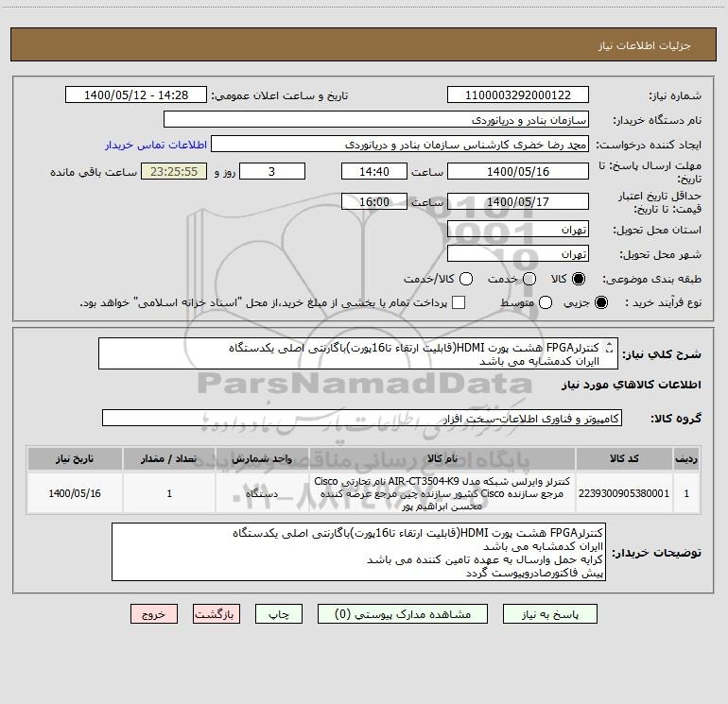This screenshot has height=704, width=728.
Task: Click the row number 1 cell
Action: tap(686, 493)
